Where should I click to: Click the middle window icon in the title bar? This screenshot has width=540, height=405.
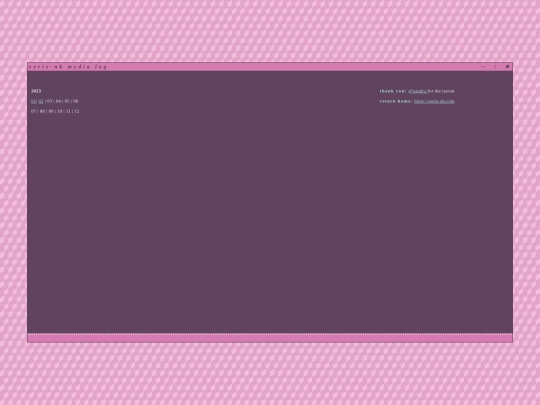click(x=495, y=66)
